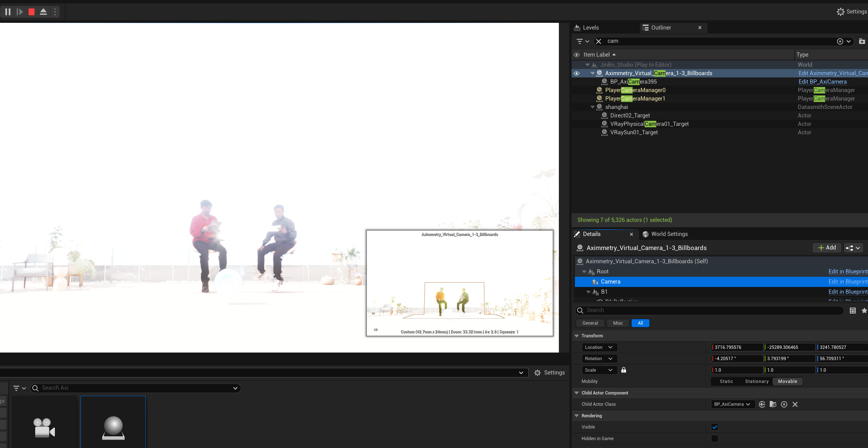Expand the Transform section properties
This screenshot has width=868, height=448.
(577, 335)
